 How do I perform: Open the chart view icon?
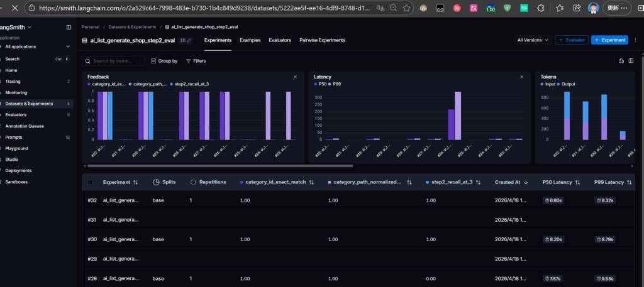pos(621,61)
